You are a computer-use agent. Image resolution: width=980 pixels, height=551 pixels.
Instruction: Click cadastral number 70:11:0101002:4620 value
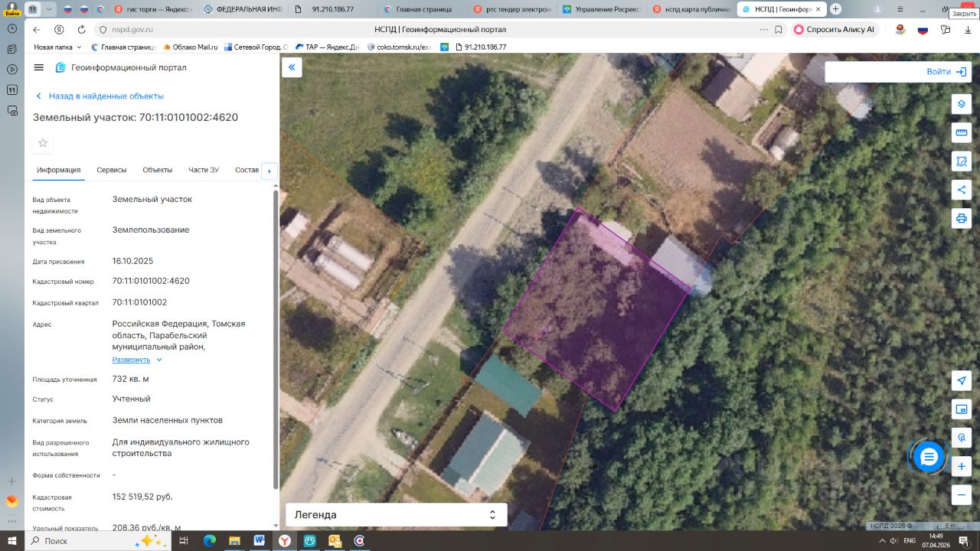click(151, 281)
